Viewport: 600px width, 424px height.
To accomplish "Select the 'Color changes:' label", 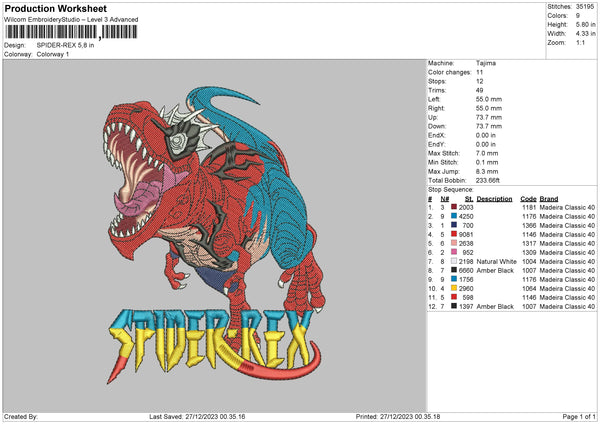I will pos(450,72).
